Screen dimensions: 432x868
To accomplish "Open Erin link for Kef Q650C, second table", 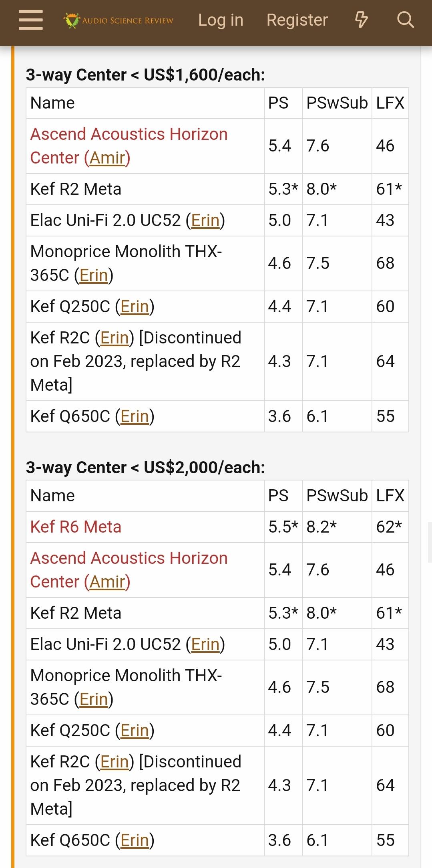I will [x=135, y=840].
